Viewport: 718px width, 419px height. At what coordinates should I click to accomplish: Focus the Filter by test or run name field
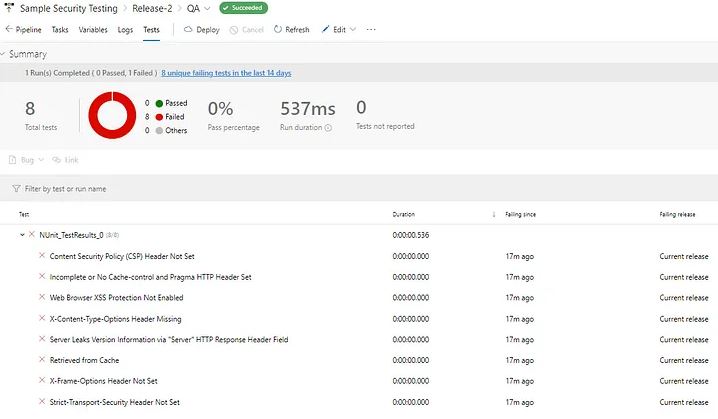[359, 189]
